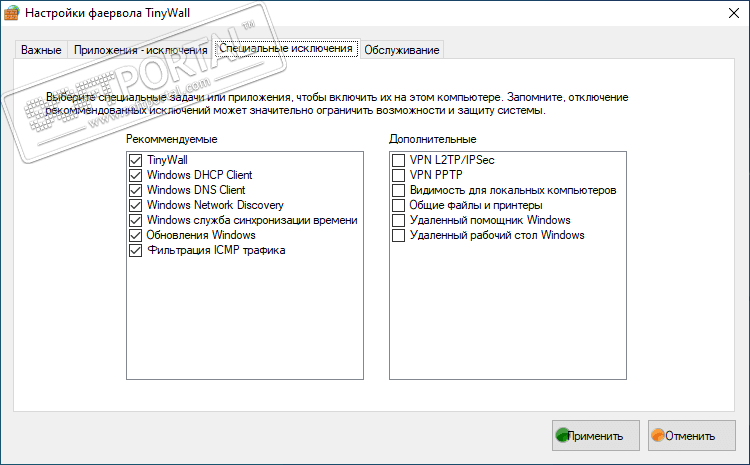The image size is (750, 465).
Task: Click the green icon on Применить button
Action: (x=562, y=435)
